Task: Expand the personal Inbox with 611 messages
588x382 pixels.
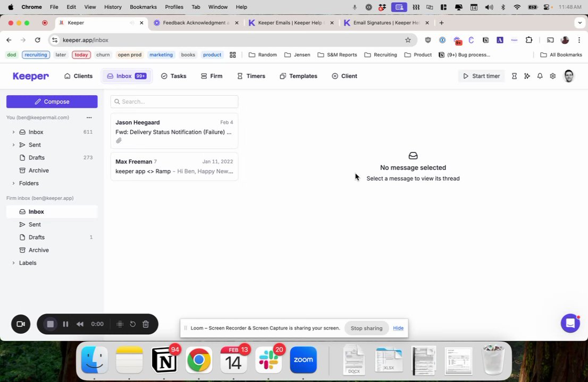Action: point(13,132)
